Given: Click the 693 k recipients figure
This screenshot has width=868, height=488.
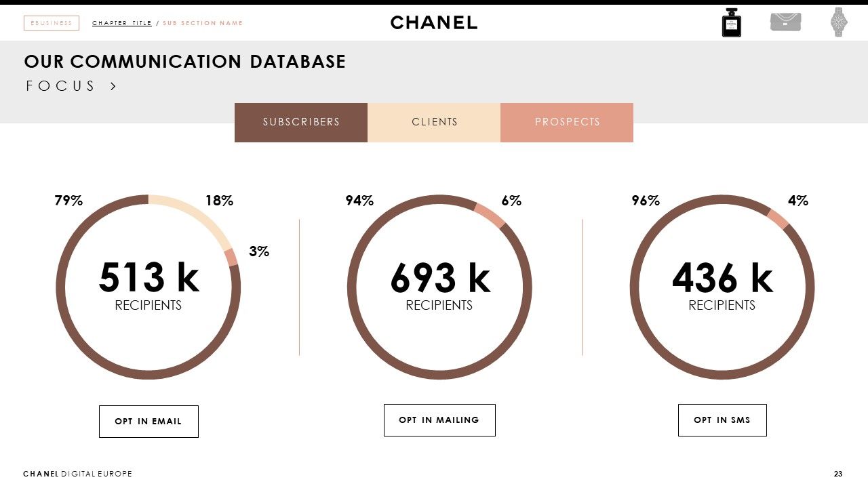Looking at the screenshot, I should coord(439,278).
